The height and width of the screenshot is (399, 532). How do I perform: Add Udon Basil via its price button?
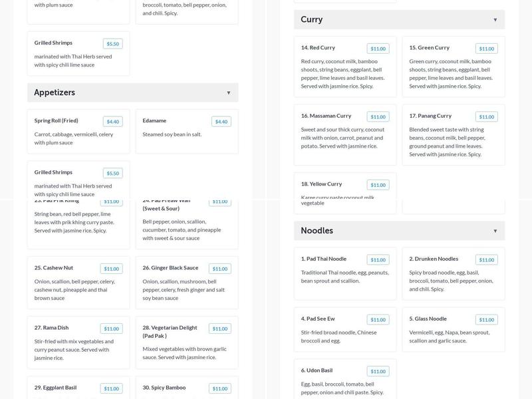pyautogui.click(x=378, y=372)
